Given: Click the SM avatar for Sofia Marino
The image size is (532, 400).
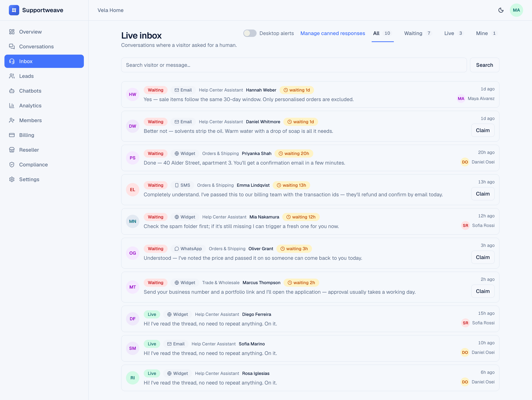Looking at the screenshot, I should [132, 348].
